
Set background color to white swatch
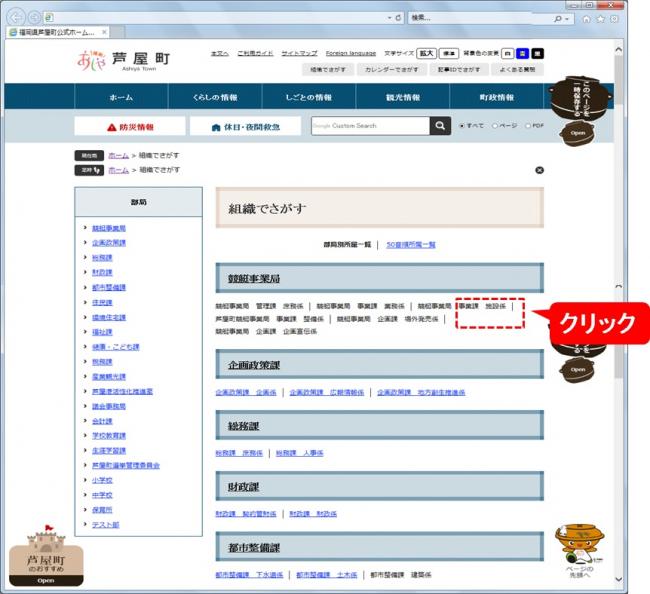[x=507, y=53]
